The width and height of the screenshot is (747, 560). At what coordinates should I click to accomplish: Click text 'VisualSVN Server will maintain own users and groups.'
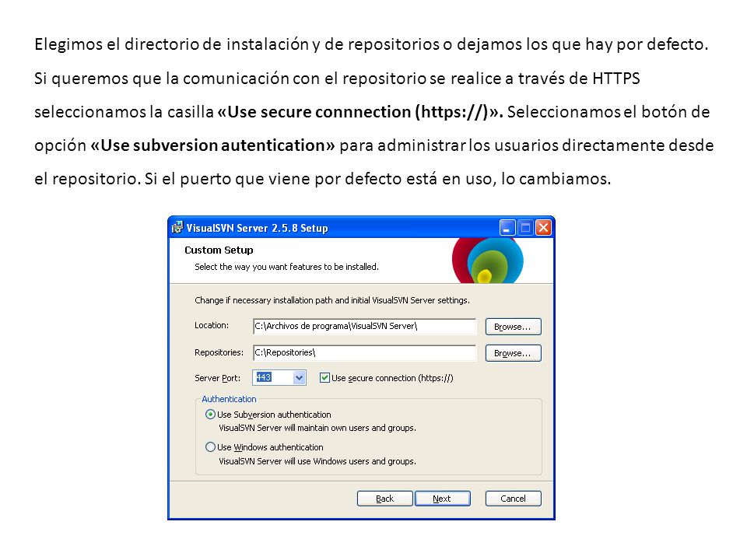pyautogui.click(x=317, y=428)
